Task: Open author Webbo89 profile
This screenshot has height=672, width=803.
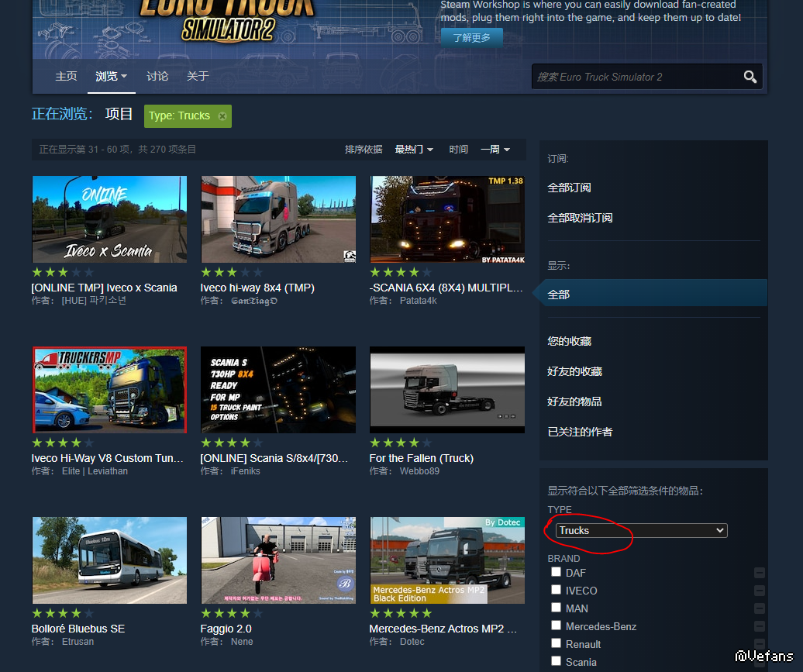Action: (419, 471)
